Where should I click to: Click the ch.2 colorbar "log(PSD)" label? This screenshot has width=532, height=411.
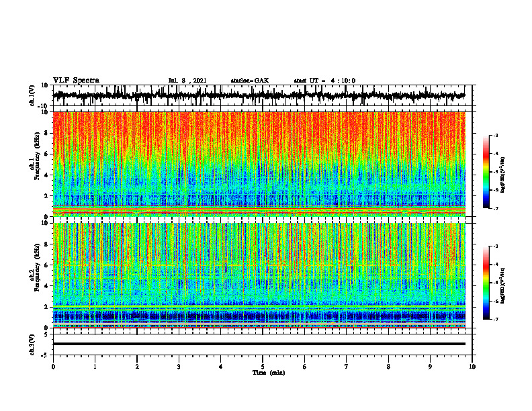click(x=503, y=285)
